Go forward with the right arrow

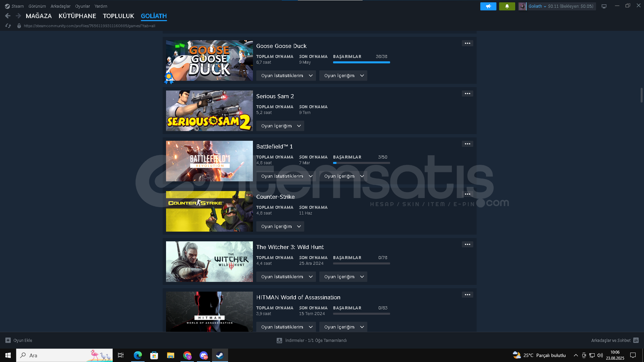click(x=18, y=16)
